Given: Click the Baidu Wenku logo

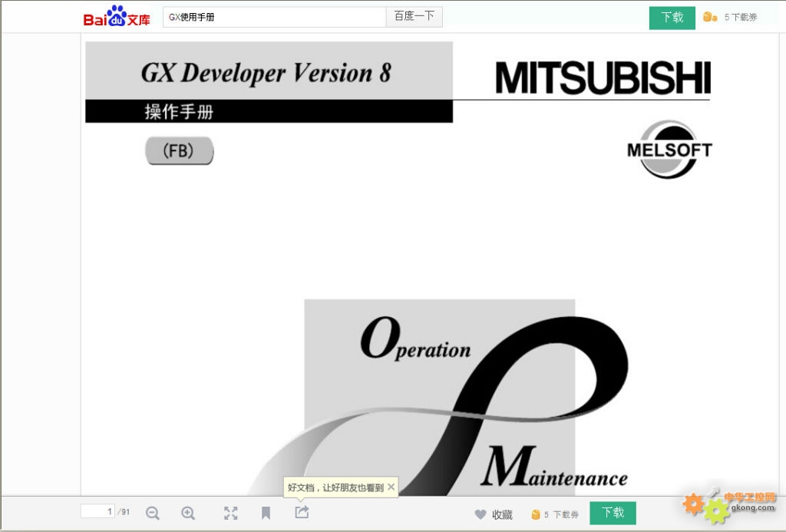Looking at the screenshot, I should tap(117, 17).
